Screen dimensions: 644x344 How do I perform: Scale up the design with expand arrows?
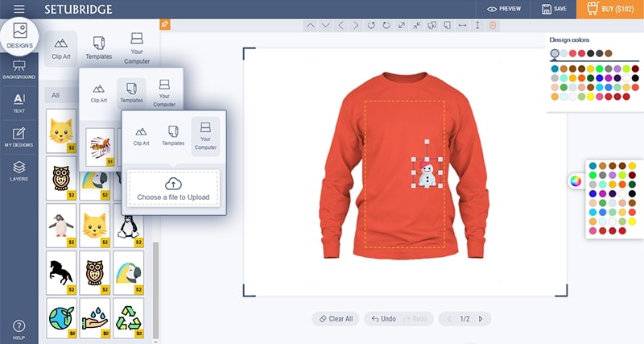[402, 26]
